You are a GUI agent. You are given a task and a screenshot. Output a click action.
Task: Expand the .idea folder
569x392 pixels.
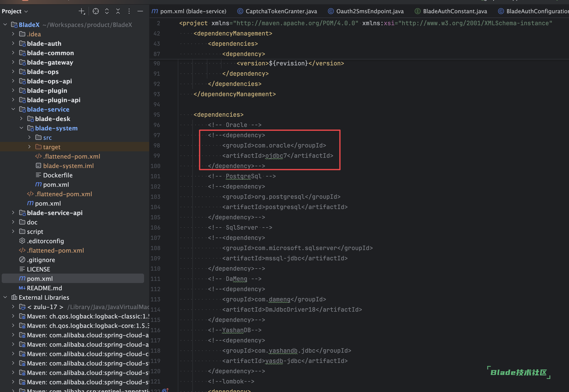coord(13,34)
